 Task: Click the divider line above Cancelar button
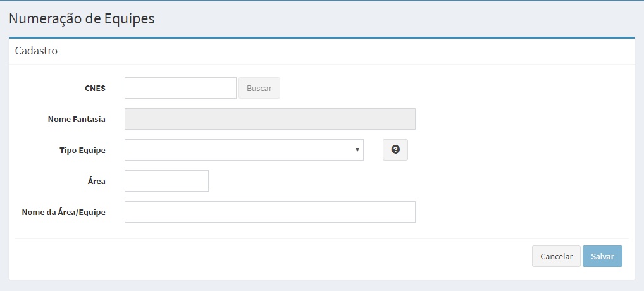(321, 238)
